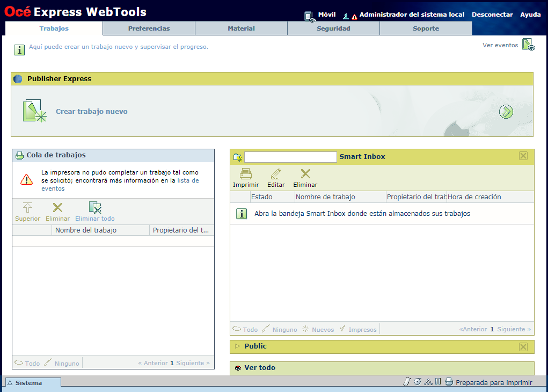
Task: Open the Trabajos tab
Action: pos(54,28)
